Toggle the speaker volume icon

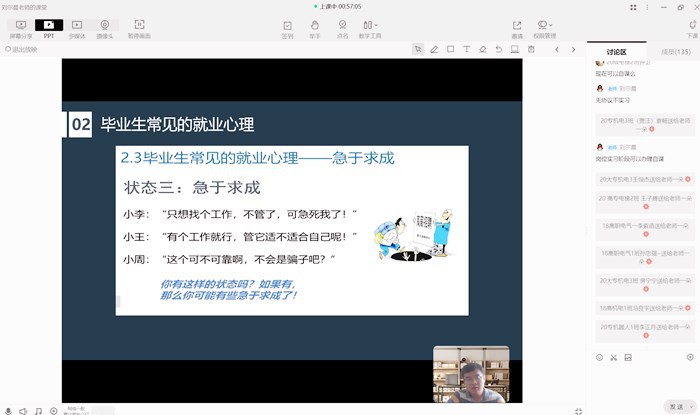tap(23, 410)
